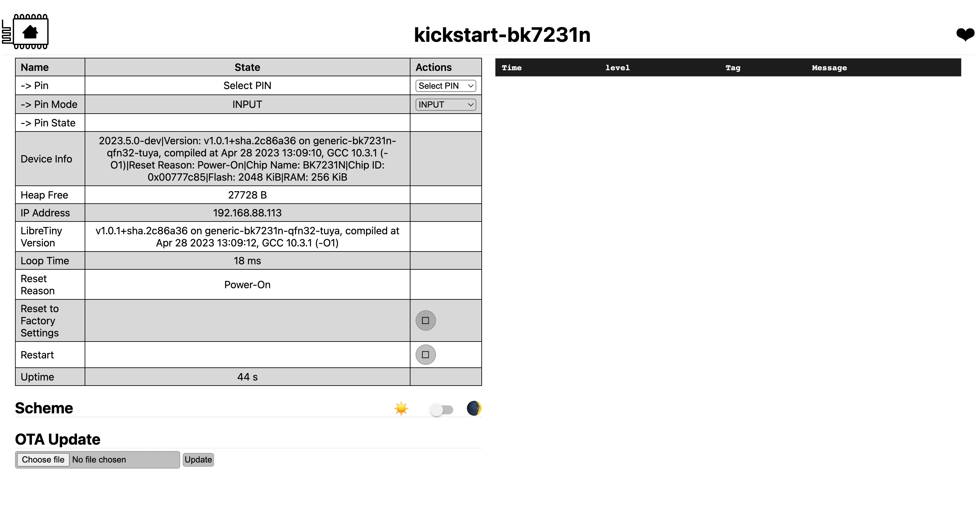Click the Time column header
Screen dimensions: 980x519
(512, 67)
